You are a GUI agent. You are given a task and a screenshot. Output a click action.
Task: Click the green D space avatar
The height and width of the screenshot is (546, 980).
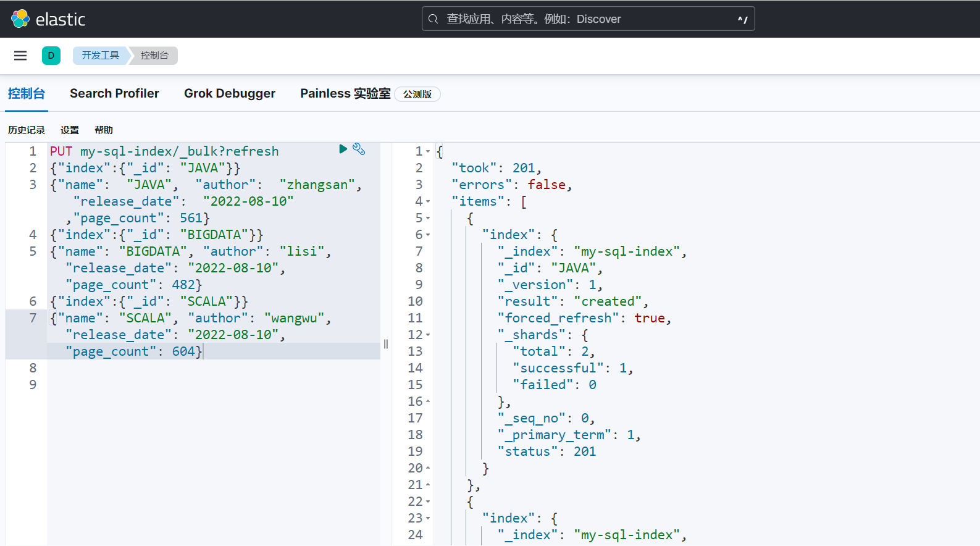point(51,56)
